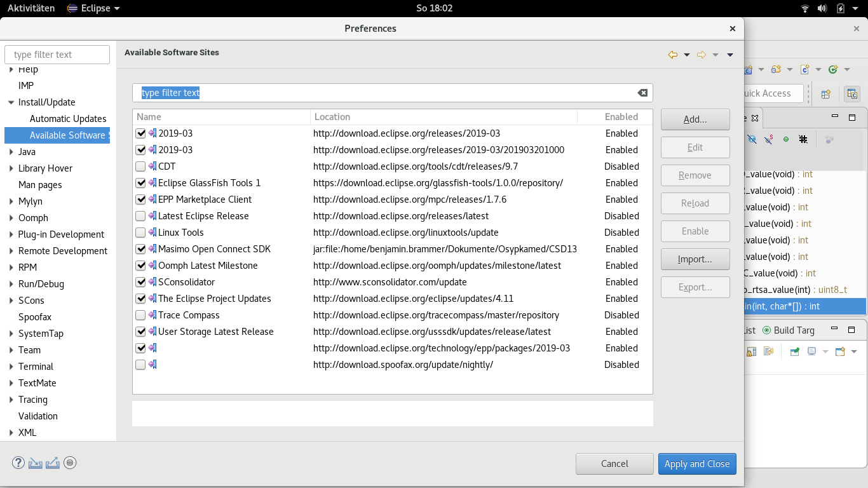Toggle console scroll lock icon

click(751, 351)
